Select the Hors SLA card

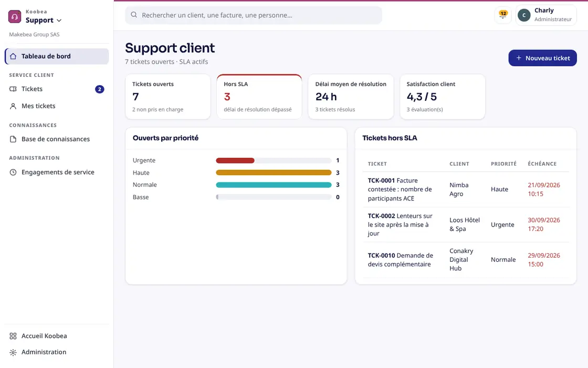[259, 97]
